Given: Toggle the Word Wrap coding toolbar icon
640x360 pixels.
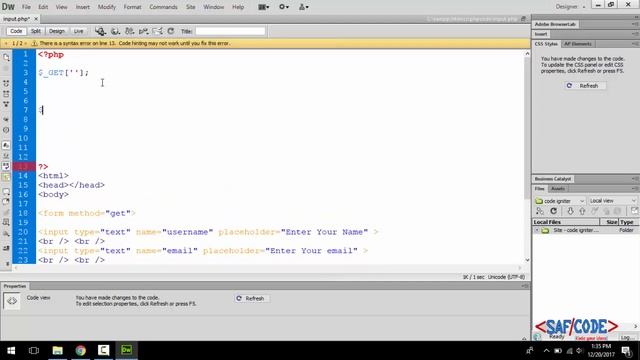Looking at the screenshot, I should pos(6,166).
